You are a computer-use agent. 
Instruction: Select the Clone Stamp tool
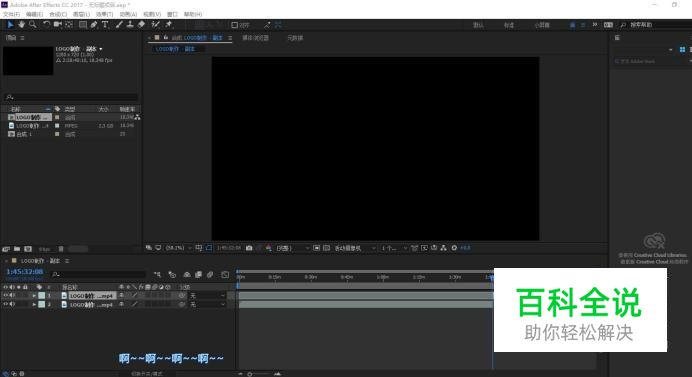pyautogui.click(x=130, y=25)
